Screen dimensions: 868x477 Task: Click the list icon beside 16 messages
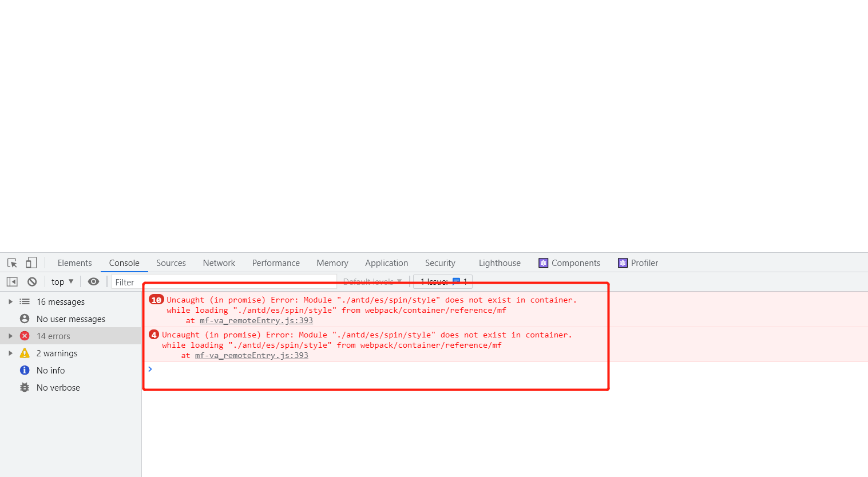[x=25, y=301]
